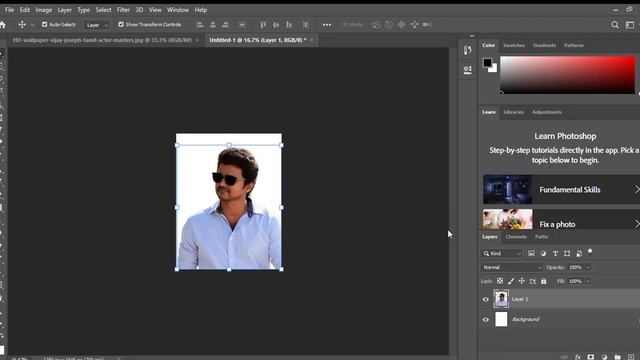640x360 pixels.
Task: Switch to the Swatches tab
Action: [x=514, y=45]
